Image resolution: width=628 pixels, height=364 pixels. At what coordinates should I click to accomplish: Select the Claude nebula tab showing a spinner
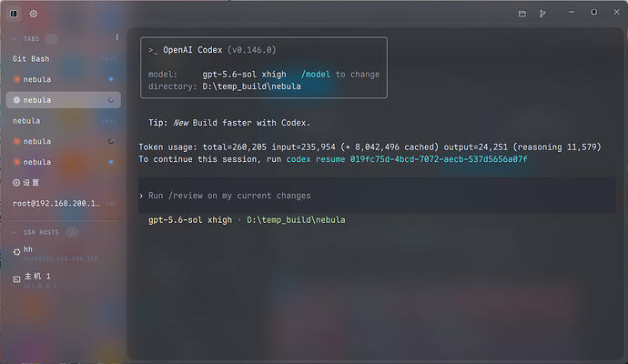coord(64,141)
